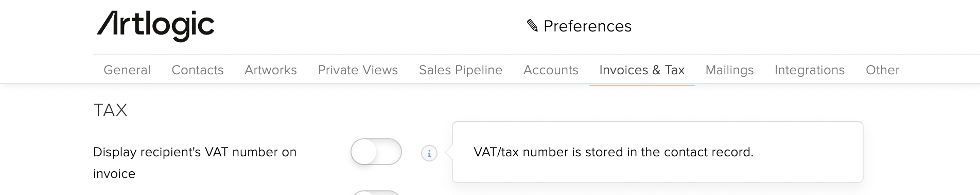Viewport: 980px width, 195px height.
Task: Click the Artlogic logo
Action: pyautogui.click(x=155, y=26)
